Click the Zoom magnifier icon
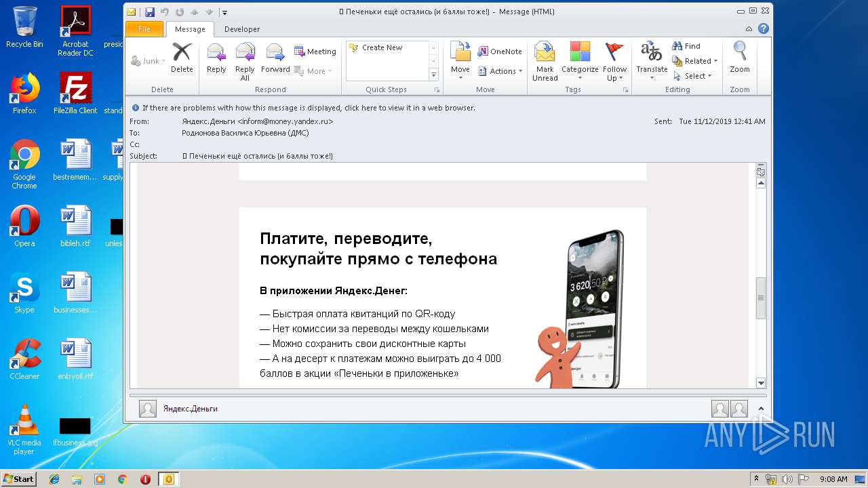 click(740, 58)
